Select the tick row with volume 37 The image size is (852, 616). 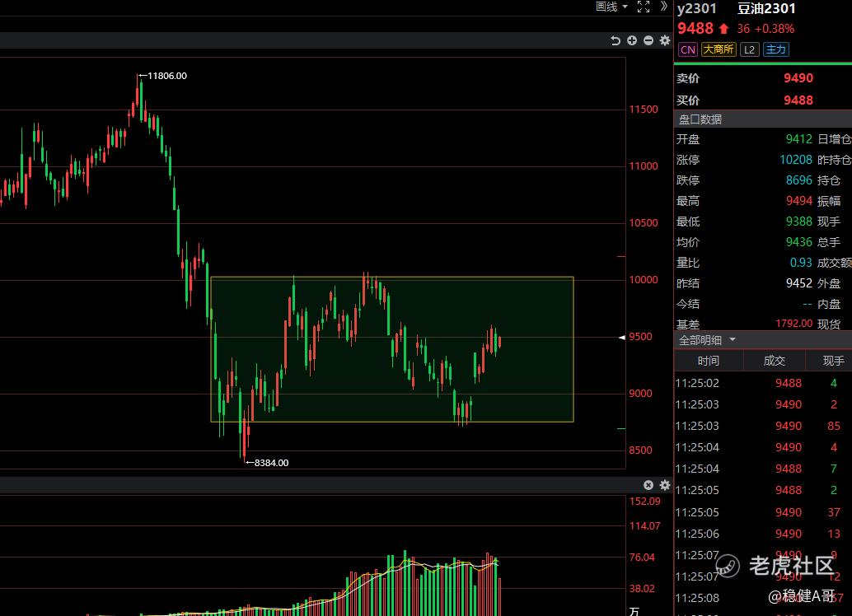[x=762, y=512]
